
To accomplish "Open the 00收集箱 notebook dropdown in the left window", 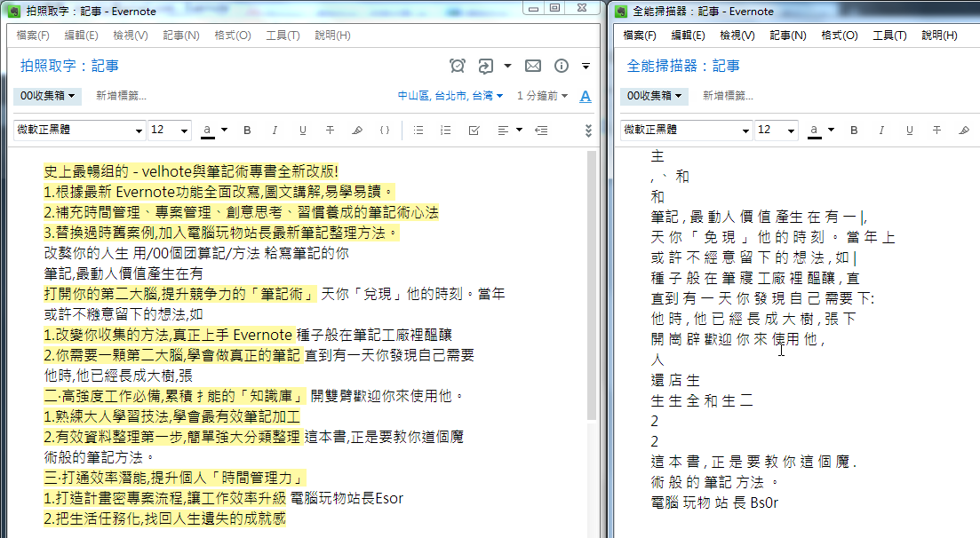I will [x=47, y=96].
